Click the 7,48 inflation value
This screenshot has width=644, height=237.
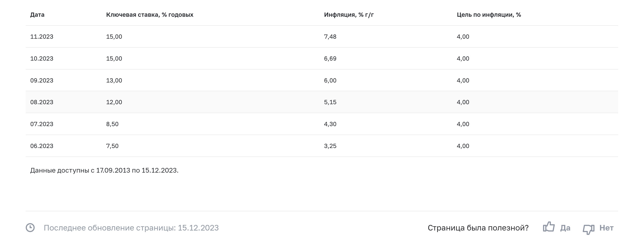pos(330,37)
